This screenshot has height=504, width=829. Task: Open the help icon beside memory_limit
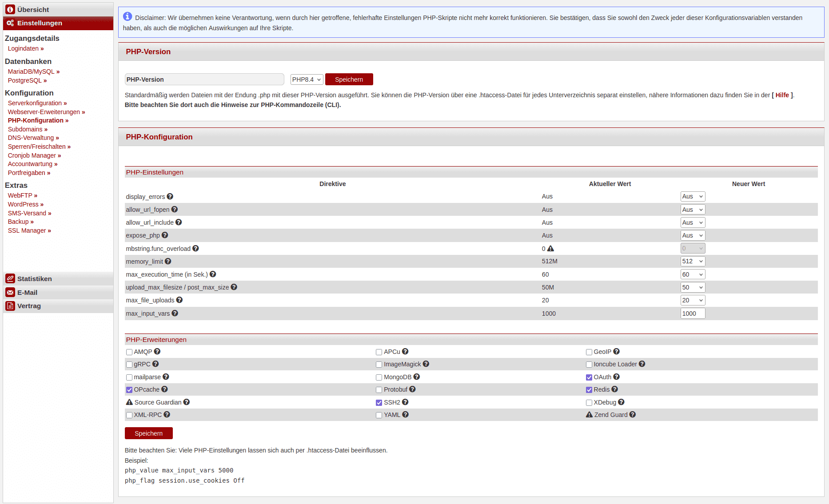coord(168,262)
